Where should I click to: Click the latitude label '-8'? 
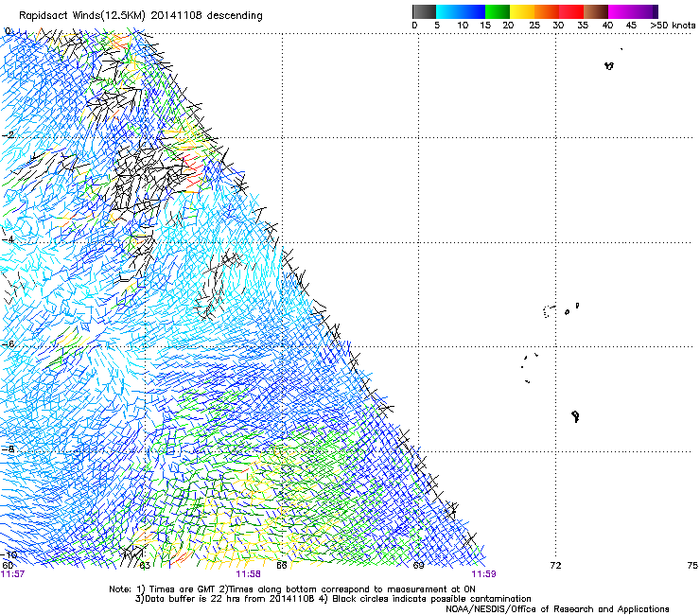[x=9, y=449]
